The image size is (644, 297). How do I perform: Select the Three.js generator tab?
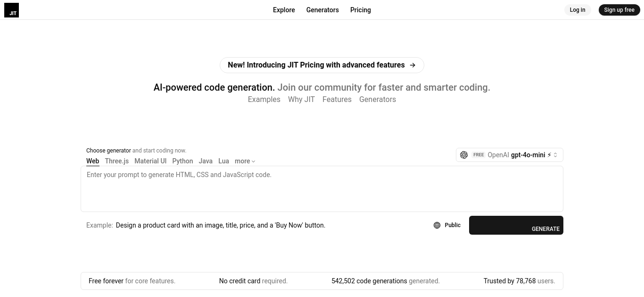117,161
